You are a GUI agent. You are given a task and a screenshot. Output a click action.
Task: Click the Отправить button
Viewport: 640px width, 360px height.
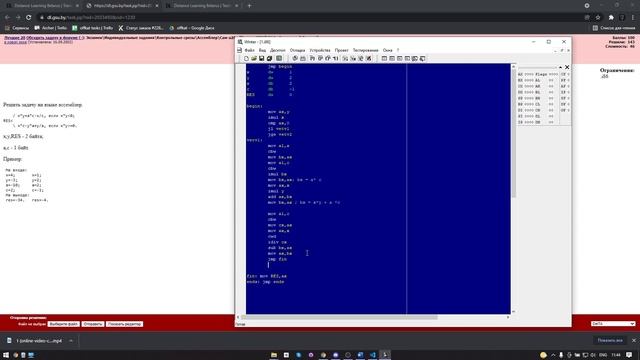[93, 324]
